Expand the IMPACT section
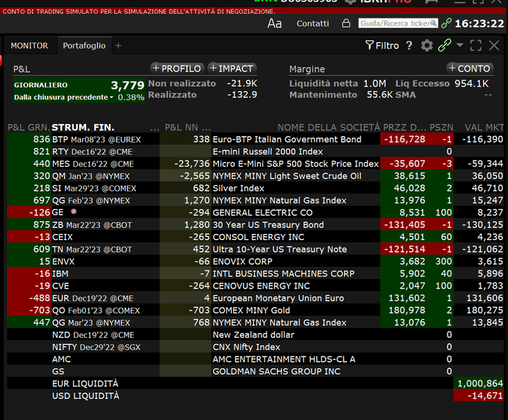This screenshot has width=508, height=420. click(x=232, y=68)
